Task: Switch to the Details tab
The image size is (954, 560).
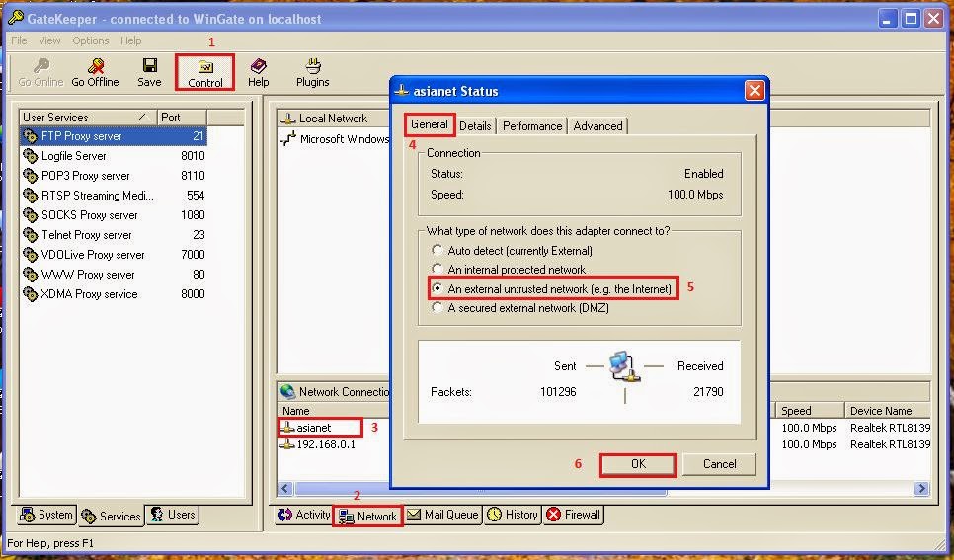Action: [x=475, y=126]
